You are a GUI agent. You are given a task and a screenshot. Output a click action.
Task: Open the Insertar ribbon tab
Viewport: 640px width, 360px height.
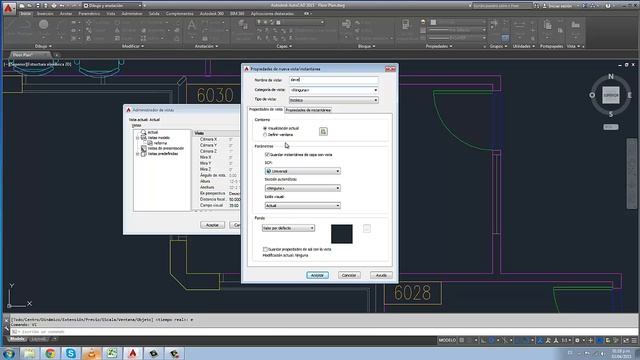[45, 13]
